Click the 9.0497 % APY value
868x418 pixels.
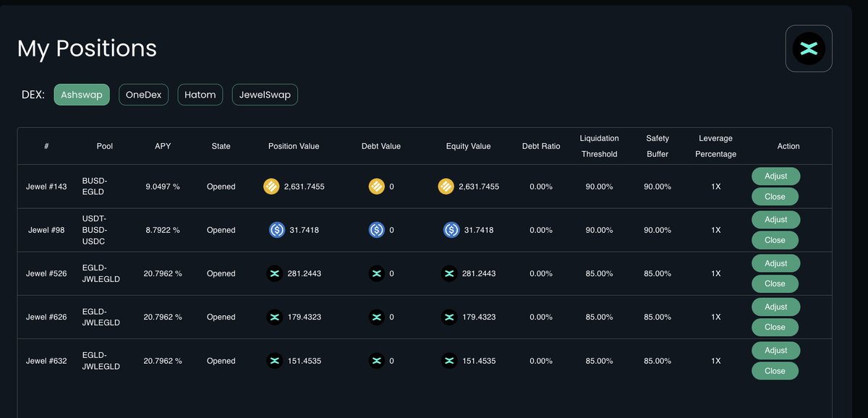(163, 187)
